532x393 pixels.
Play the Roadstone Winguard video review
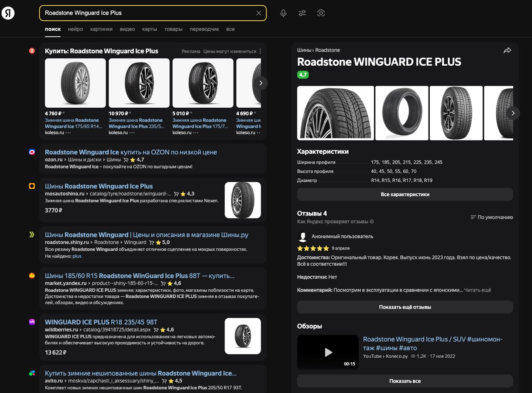pyautogui.click(x=328, y=352)
